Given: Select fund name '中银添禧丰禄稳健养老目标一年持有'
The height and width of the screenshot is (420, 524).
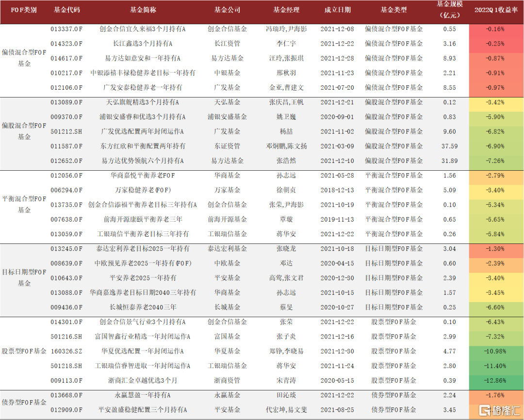Looking at the screenshot, I should coord(143,73).
